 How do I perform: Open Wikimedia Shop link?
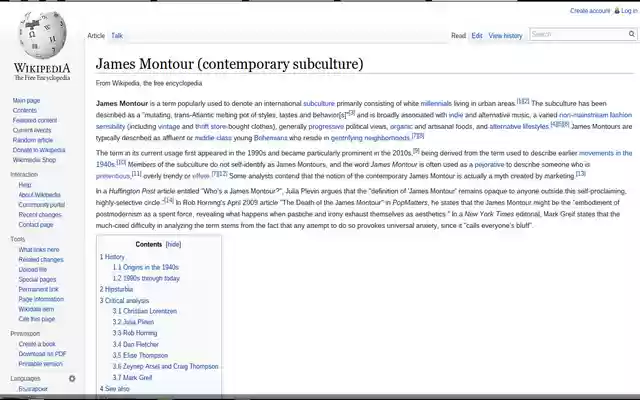[34, 160]
